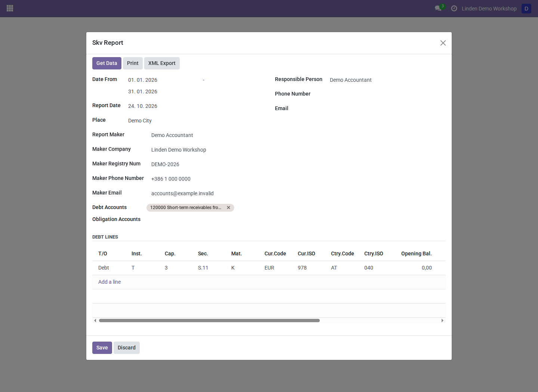The image size is (538, 392).
Task: Click the Debt Accounts tag field
Action: (x=204, y=208)
